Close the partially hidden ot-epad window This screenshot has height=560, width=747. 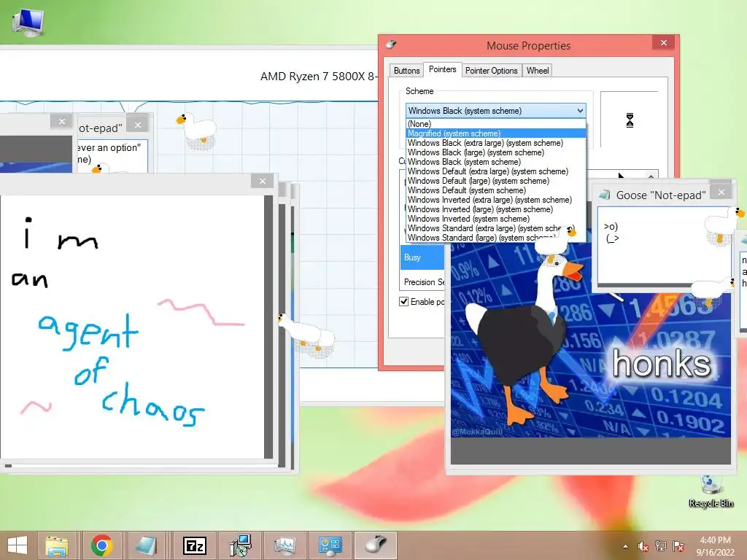pos(138,125)
